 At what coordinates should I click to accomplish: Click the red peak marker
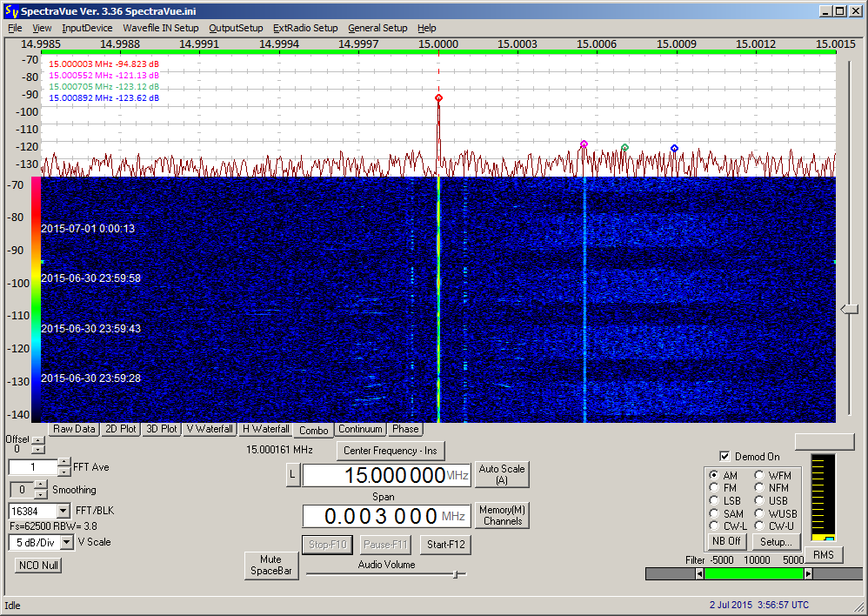pyautogui.click(x=438, y=98)
